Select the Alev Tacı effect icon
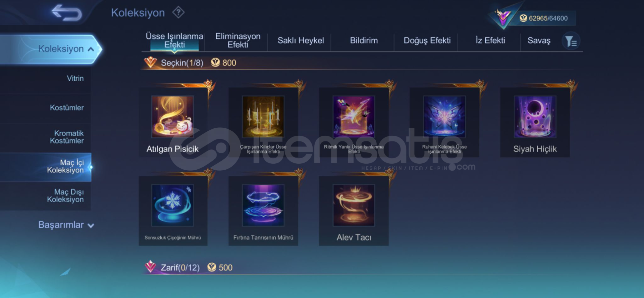The image size is (644, 298). pyautogui.click(x=354, y=205)
